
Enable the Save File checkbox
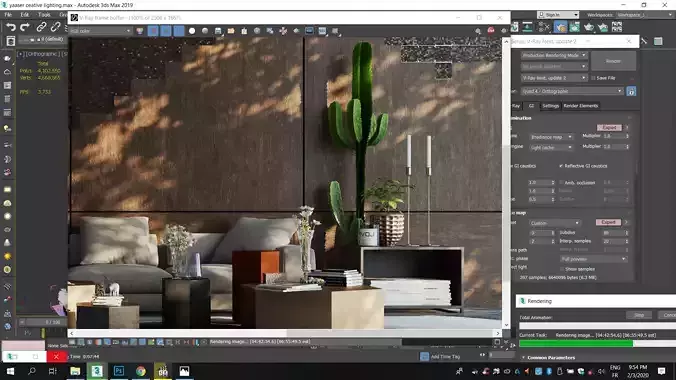(x=593, y=78)
